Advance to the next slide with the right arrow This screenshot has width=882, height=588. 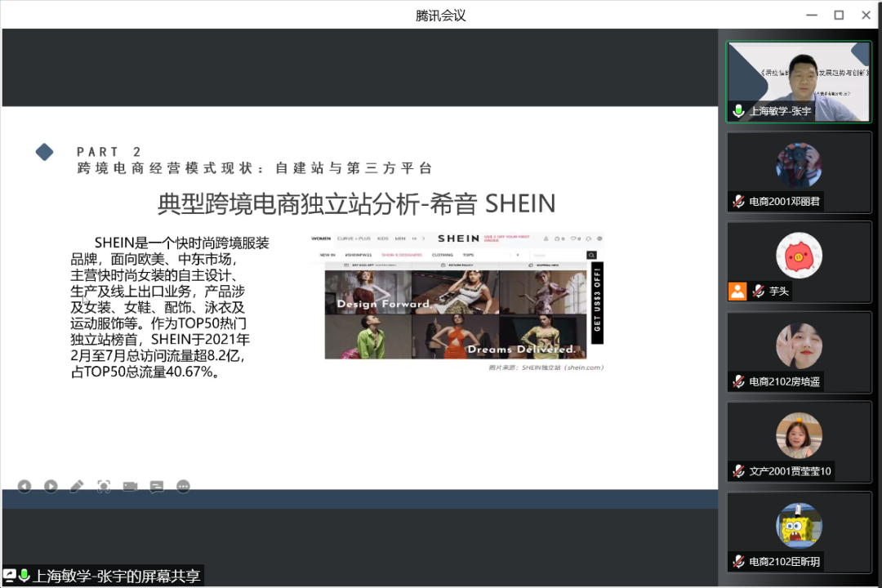click(x=51, y=486)
